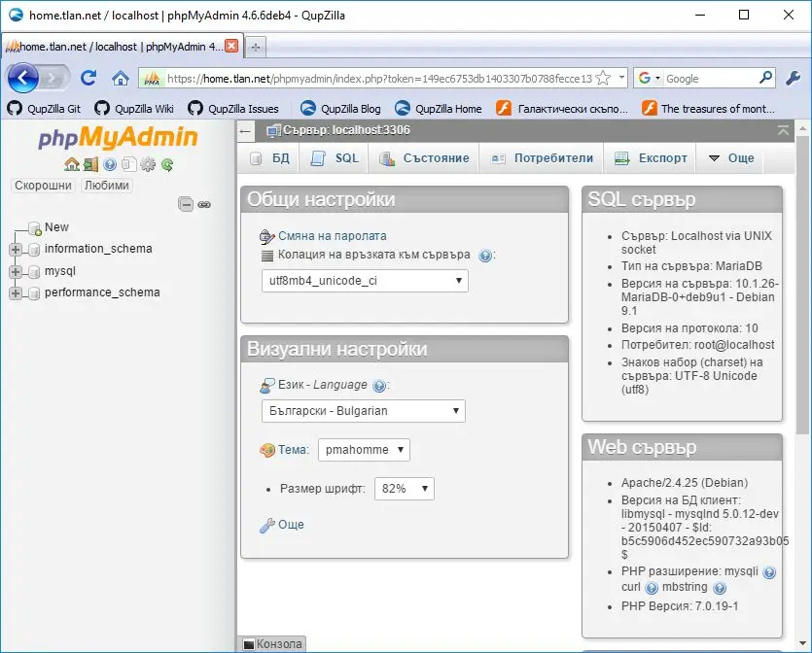Open the pmahomme theme dropdown
The width and height of the screenshot is (812, 653).
(x=364, y=450)
